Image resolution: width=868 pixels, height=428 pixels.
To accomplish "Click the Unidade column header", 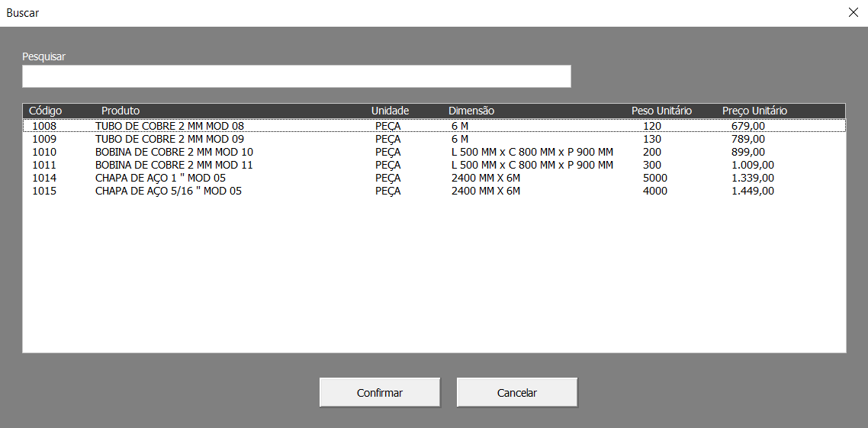I will coord(390,111).
